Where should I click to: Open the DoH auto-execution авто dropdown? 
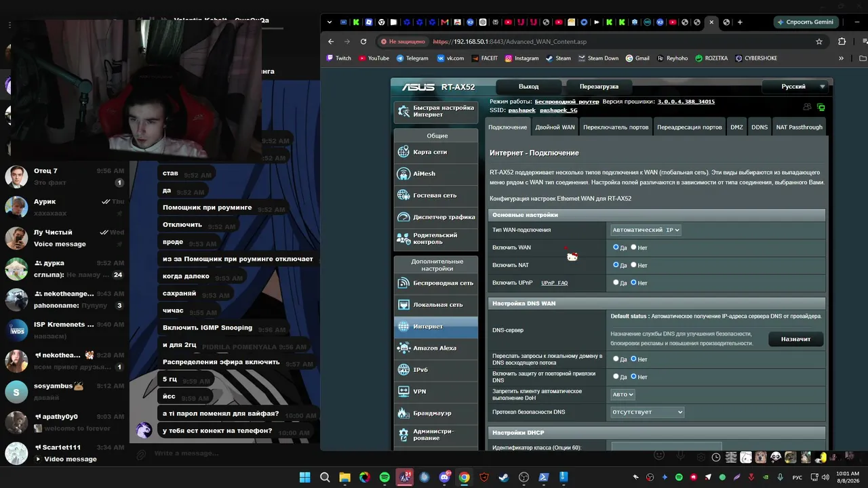623,394
